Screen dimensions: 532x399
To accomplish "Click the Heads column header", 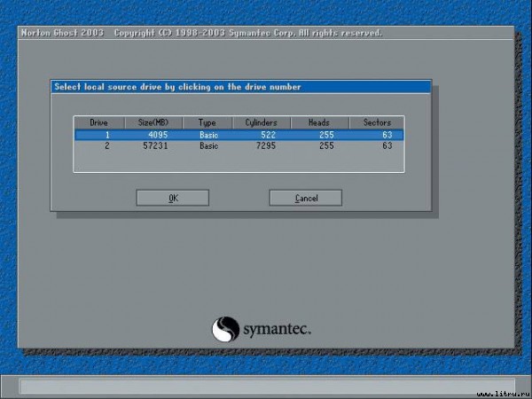I will coord(319,122).
